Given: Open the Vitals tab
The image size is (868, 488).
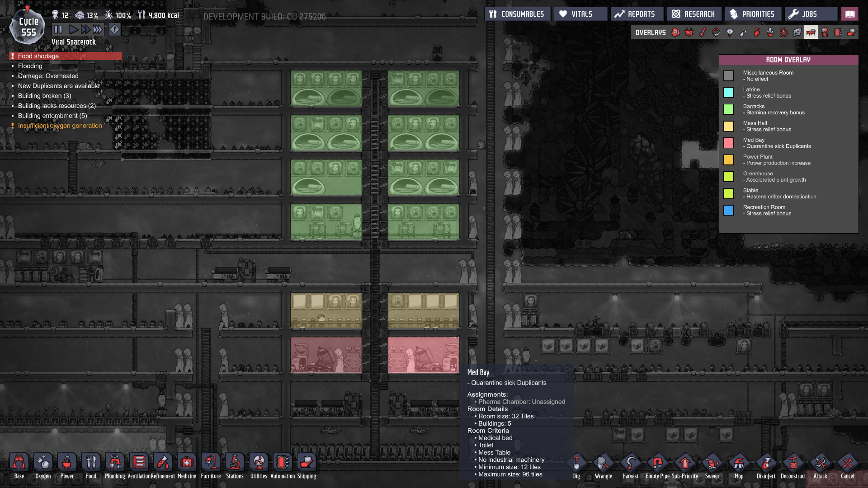Looking at the screenshot, I should point(580,14).
